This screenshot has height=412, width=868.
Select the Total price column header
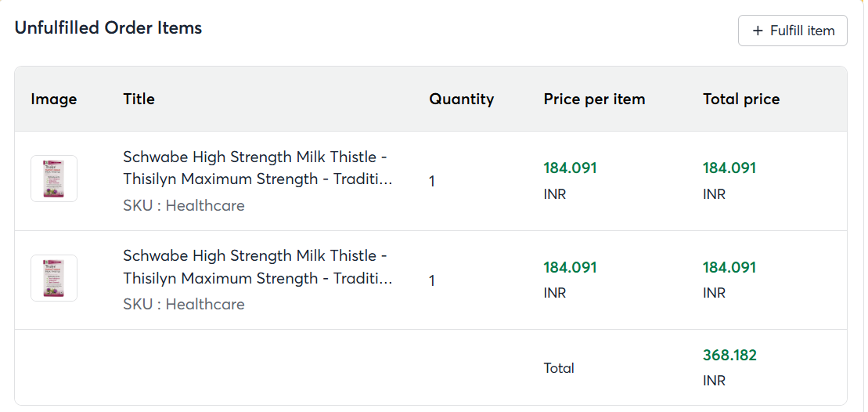tap(741, 99)
